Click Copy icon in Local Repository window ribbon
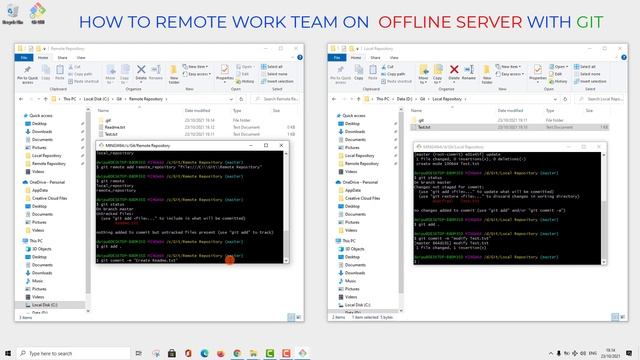Screen dimensions: 640x360 pyautogui.click(x=359, y=72)
